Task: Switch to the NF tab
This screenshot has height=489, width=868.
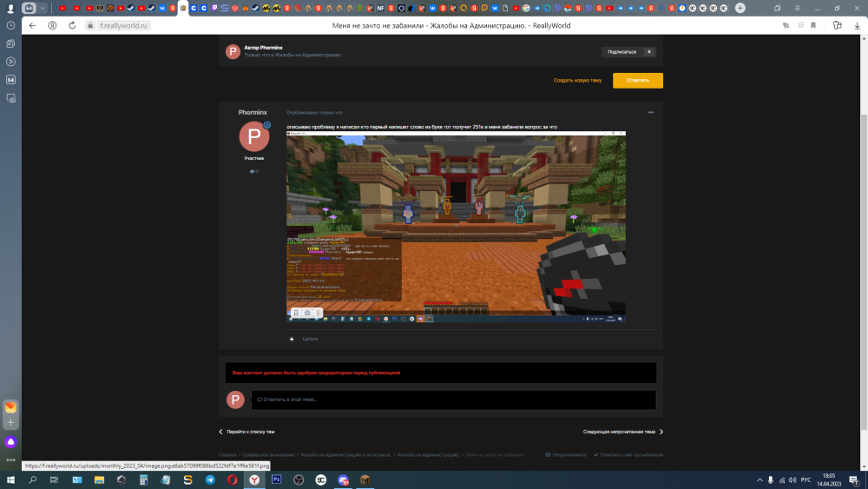Action: [380, 9]
